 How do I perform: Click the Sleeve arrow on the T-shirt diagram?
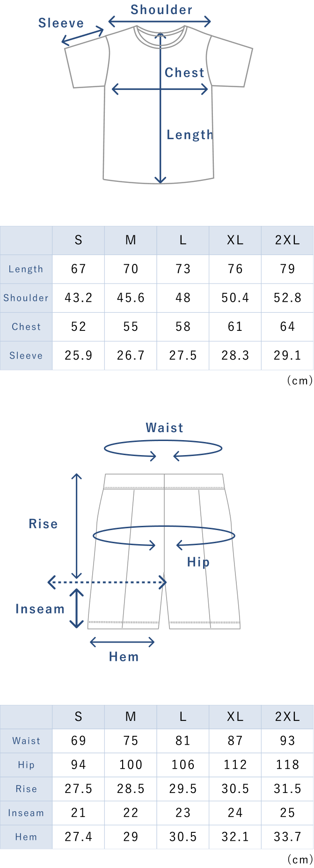pos(83,37)
